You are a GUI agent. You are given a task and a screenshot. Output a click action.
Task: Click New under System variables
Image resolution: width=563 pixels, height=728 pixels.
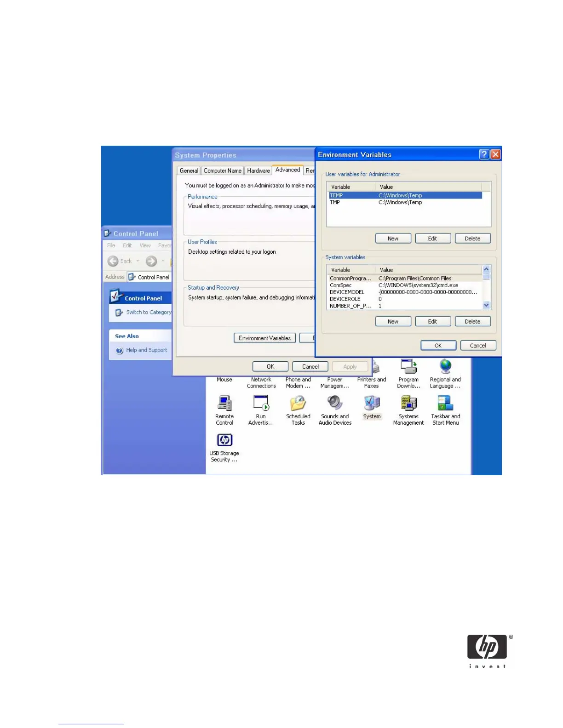[x=393, y=322]
